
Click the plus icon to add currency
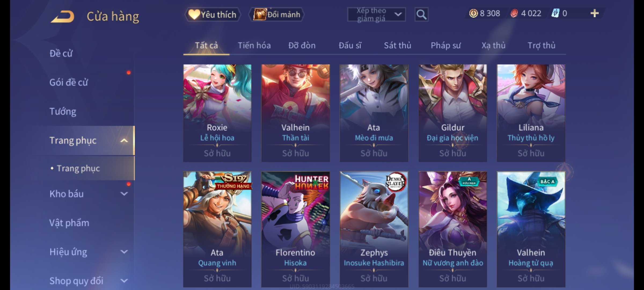coord(595,13)
